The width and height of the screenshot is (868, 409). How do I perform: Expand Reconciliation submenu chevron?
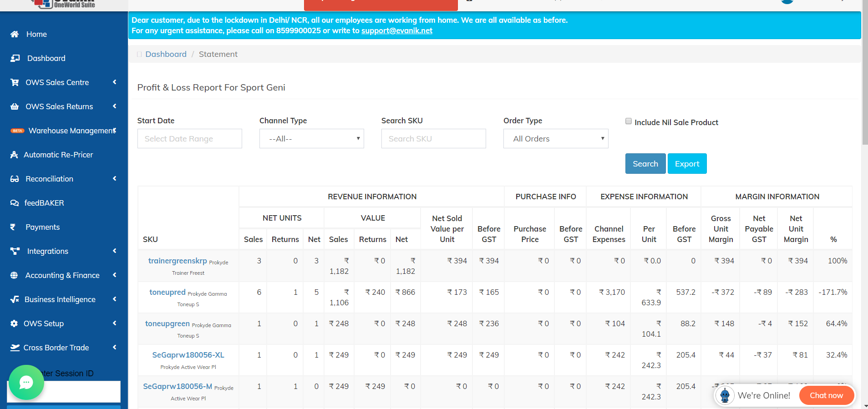pyautogui.click(x=115, y=178)
